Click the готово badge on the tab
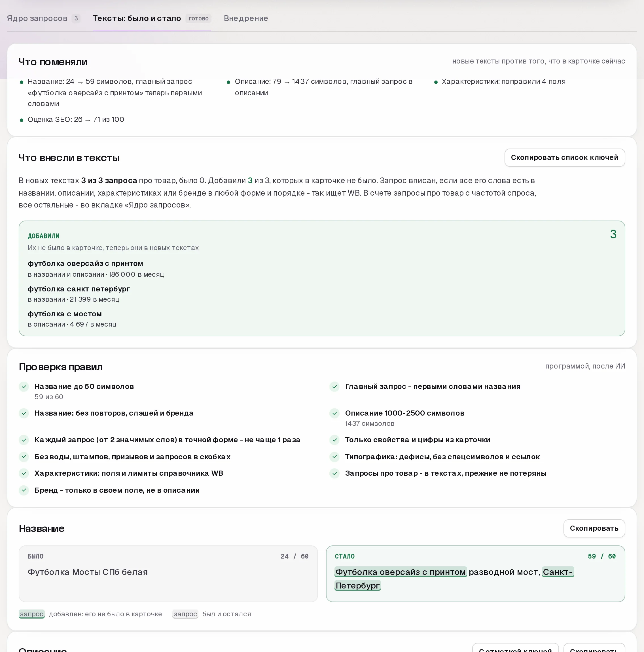The height and width of the screenshot is (652, 644). pos(198,18)
